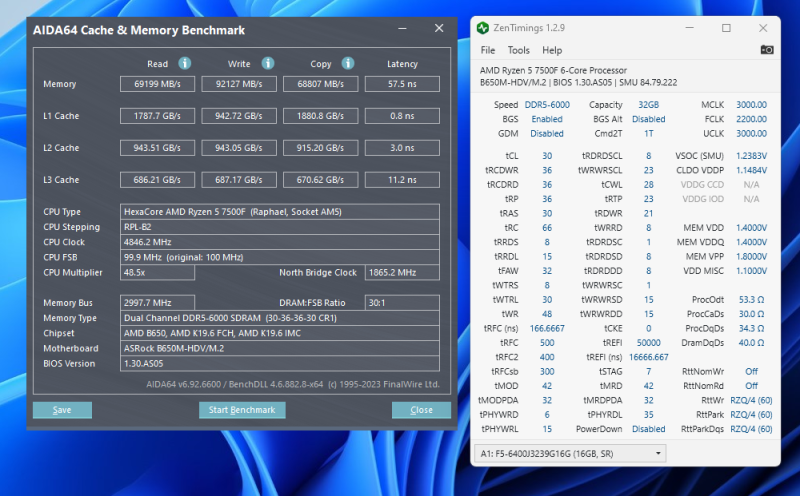The image size is (800, 496).
Task: Click North Bridge Clock value 1865.2 MHz
Action: click(402, 272)
